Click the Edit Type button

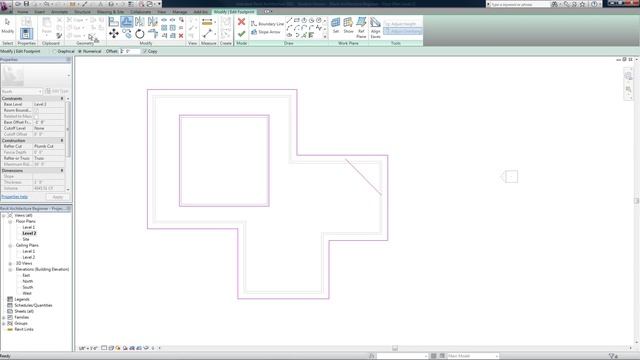(57, 91)
